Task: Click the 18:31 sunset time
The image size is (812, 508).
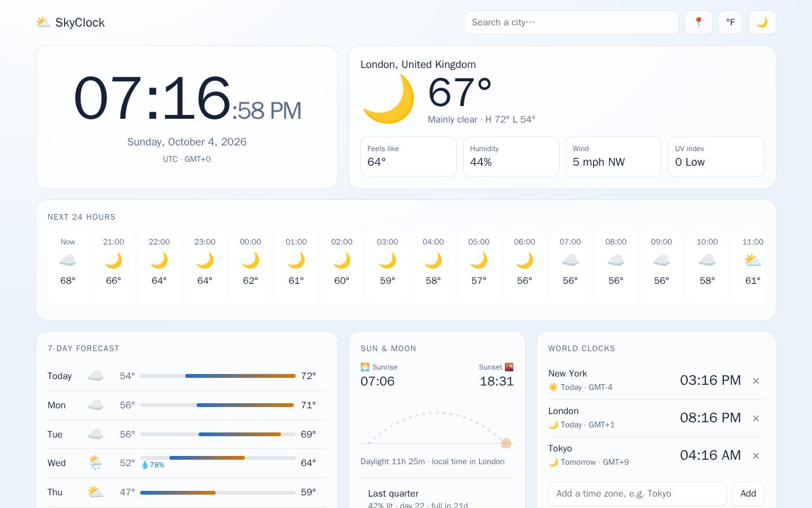Action: pos(497,381)
